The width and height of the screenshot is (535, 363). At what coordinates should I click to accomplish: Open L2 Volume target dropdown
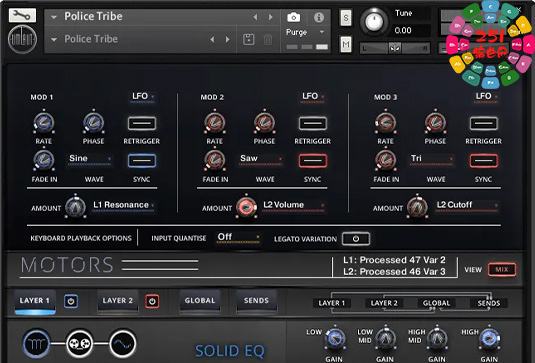click(x=293, y=205)
